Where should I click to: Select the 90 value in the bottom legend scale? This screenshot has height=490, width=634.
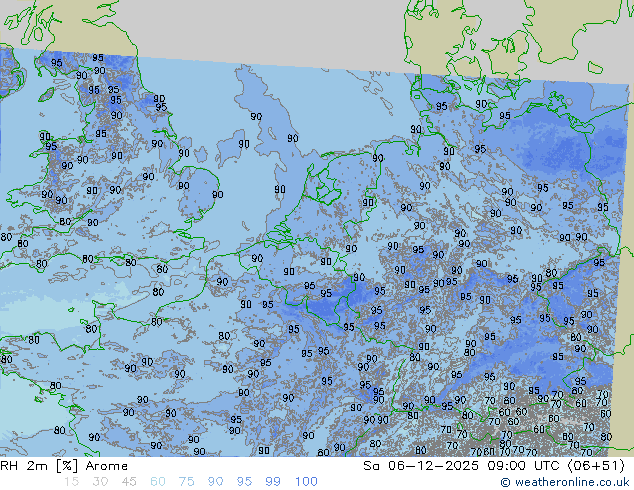point(215,482)
